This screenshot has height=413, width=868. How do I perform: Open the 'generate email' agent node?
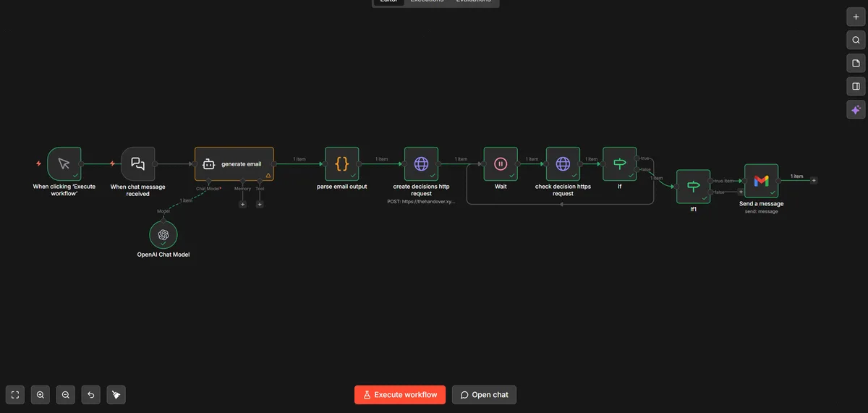click(234, 163)
